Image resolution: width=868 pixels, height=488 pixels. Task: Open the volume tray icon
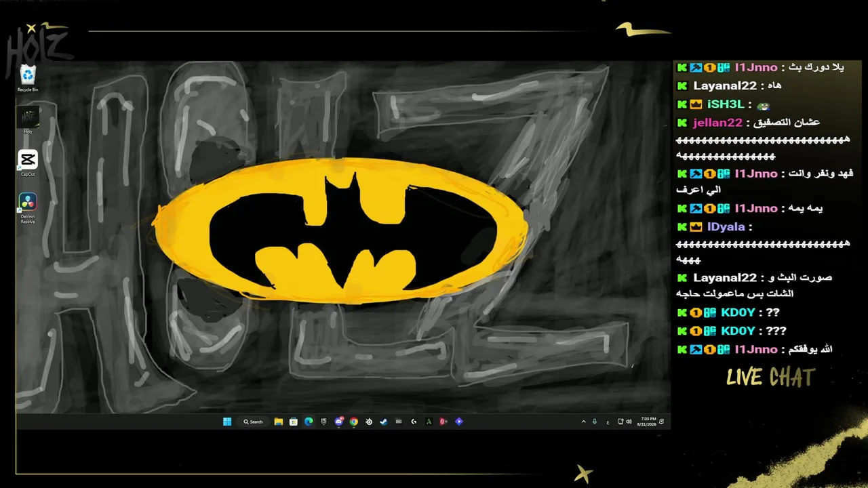coord(629,422)
